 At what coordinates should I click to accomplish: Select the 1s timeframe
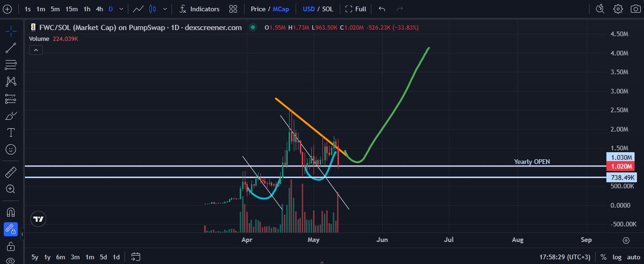click(x=27, y=9)
